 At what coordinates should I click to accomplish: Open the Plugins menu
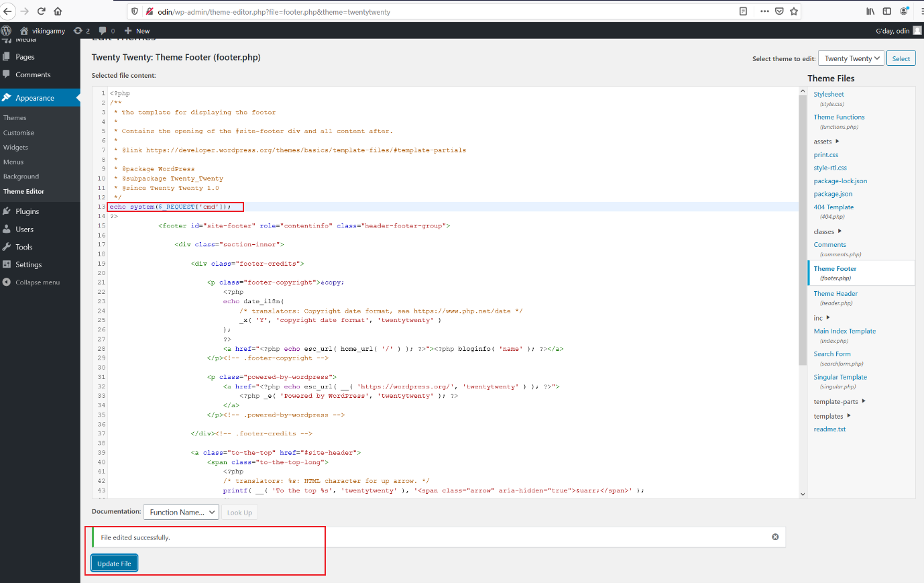(x=27, y=211)
